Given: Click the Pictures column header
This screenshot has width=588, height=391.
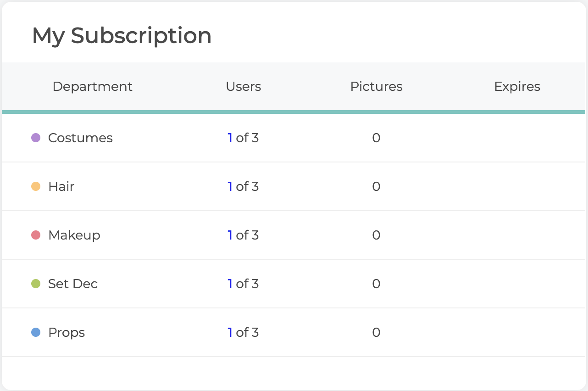Looking at the screenshot, I should click(x=377, y=86).
